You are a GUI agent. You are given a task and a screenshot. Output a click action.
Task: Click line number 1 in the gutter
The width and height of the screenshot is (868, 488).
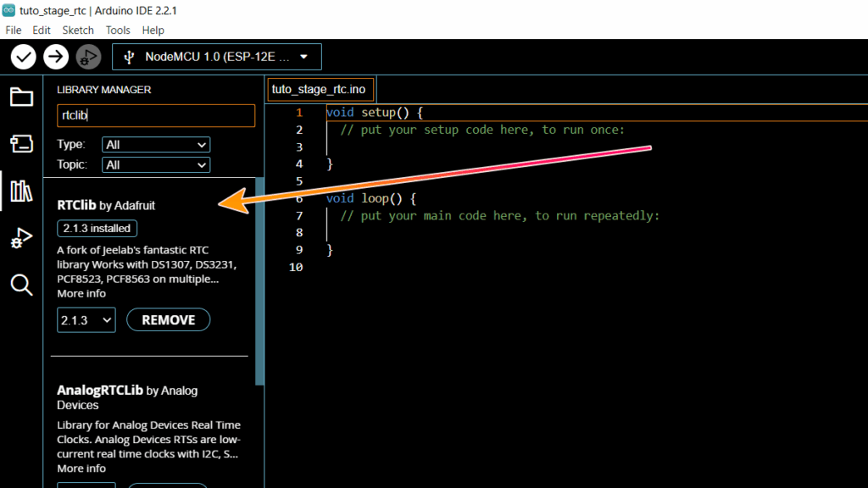pyautogui.click(x=299, y=113)
